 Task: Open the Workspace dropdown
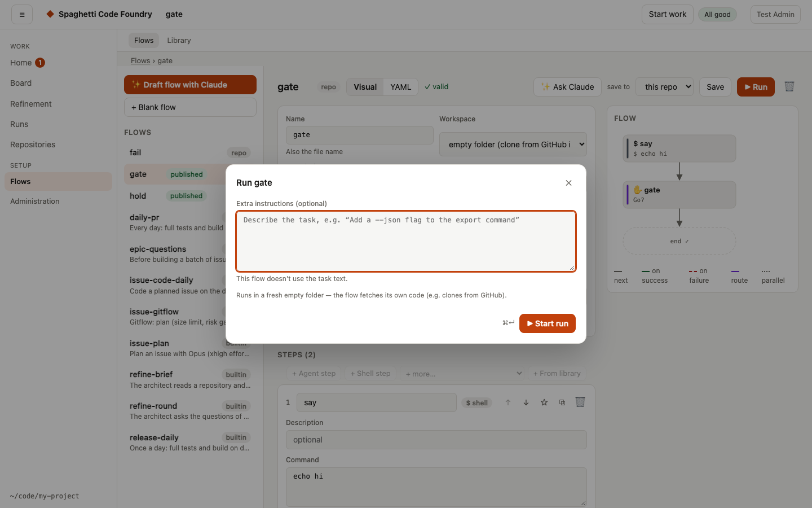pos(513,144)
